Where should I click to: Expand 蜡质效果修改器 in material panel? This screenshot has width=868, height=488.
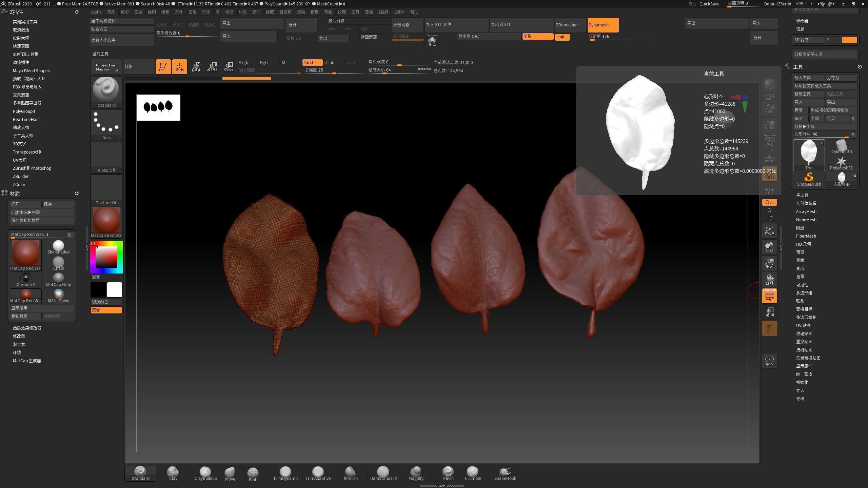click(x=27, y=328)
